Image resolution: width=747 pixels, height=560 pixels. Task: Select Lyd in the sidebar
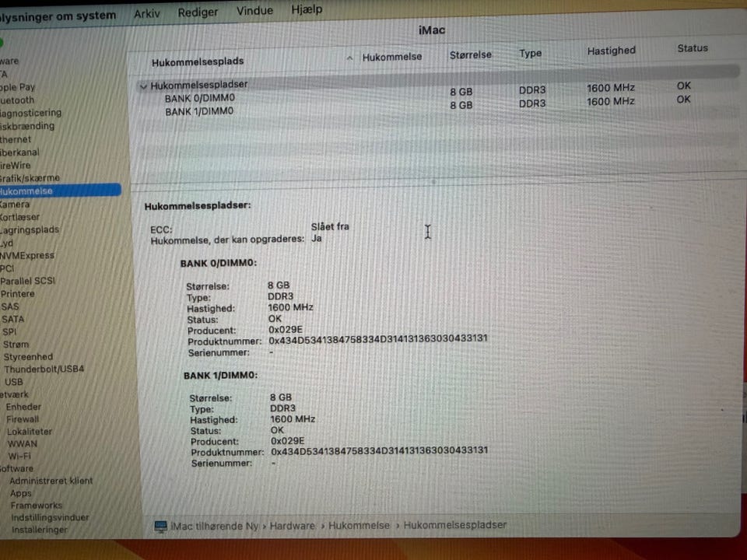click(x=7, y=243)
